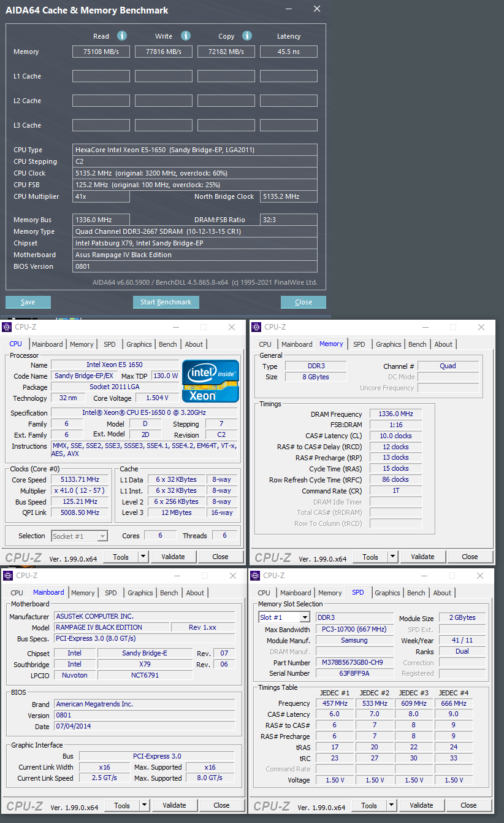
Task: Open the Socket #1 selection dropdown
Action: [102, 536]
